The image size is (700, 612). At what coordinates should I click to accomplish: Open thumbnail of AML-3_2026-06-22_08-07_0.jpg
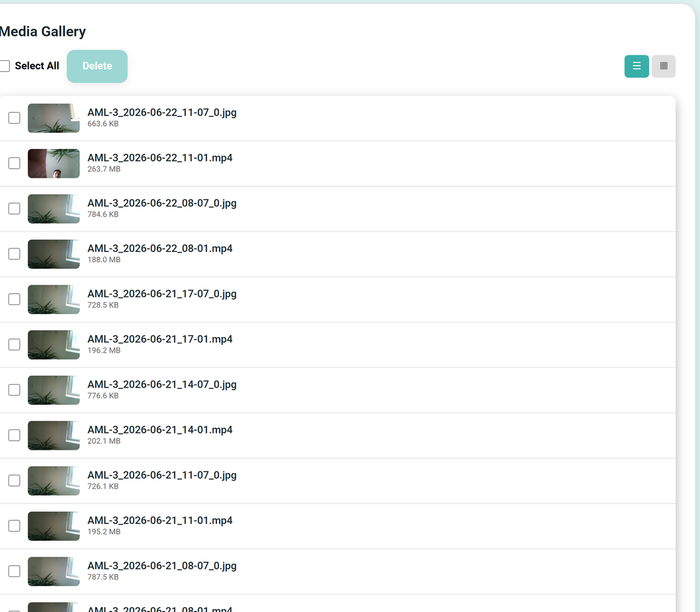point(54,208)
